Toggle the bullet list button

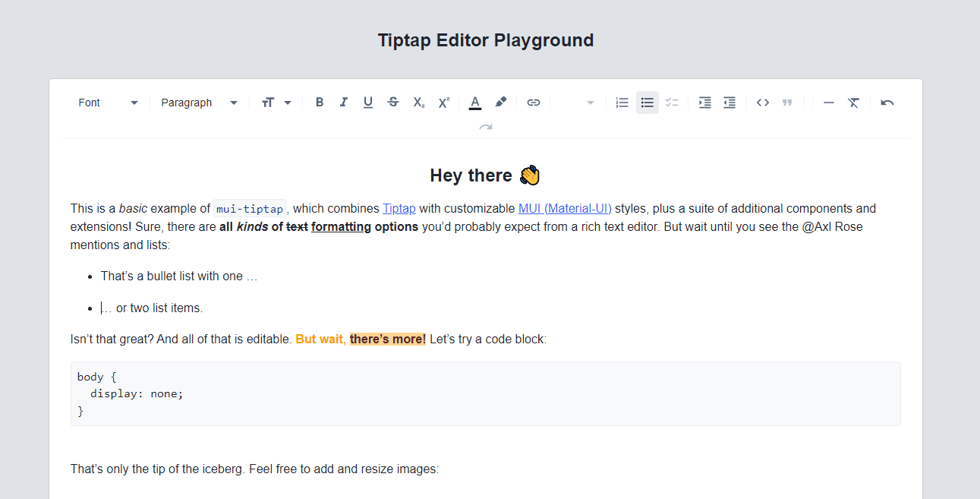point(648,103)
